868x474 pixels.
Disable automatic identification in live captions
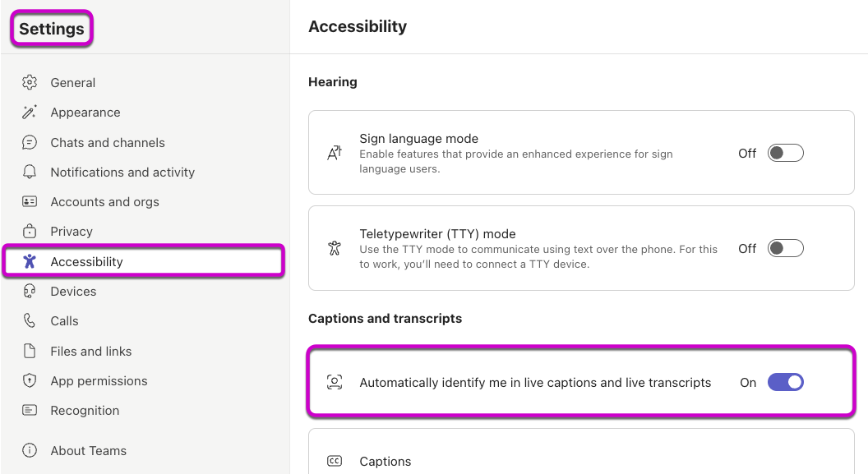click(x=785, y=382)
